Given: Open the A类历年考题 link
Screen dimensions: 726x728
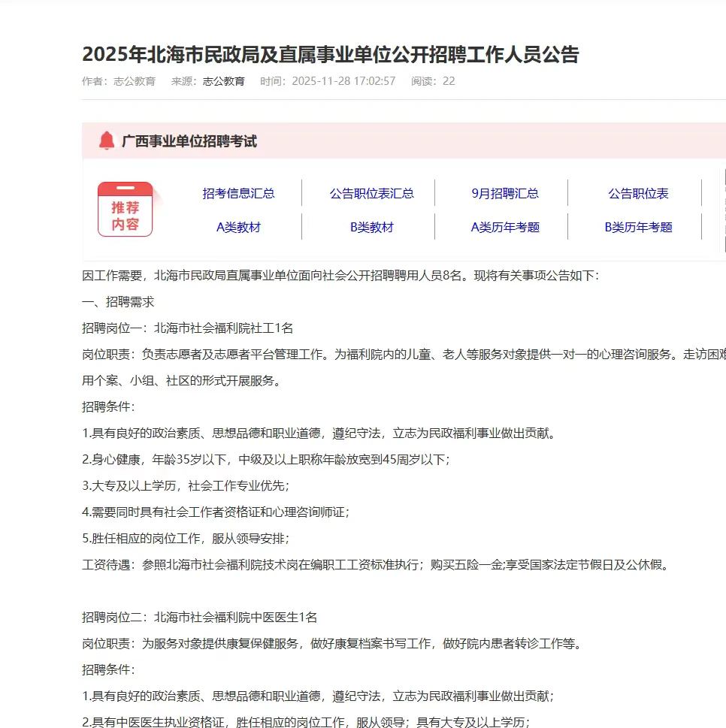Looking at the screenshot, I should 505,227.
